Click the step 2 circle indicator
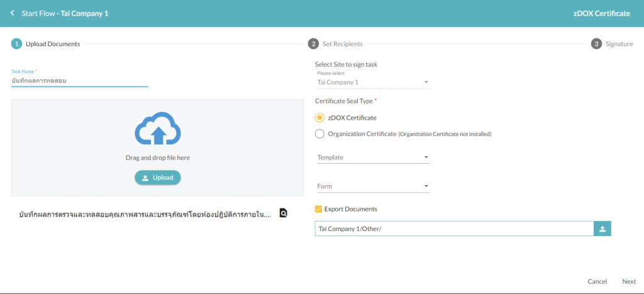Screen dimensions: 644x294 pos(313,44)
